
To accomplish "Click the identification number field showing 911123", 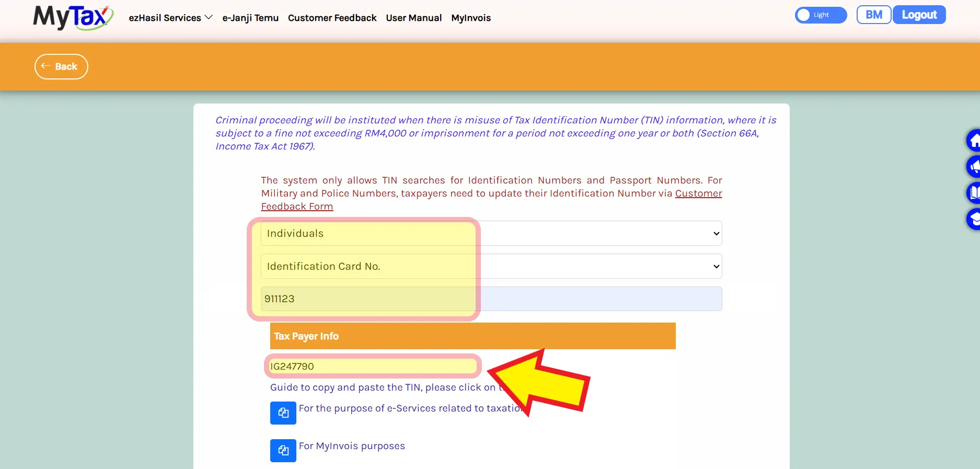I will pyautogui.click(x=491, y=299).
